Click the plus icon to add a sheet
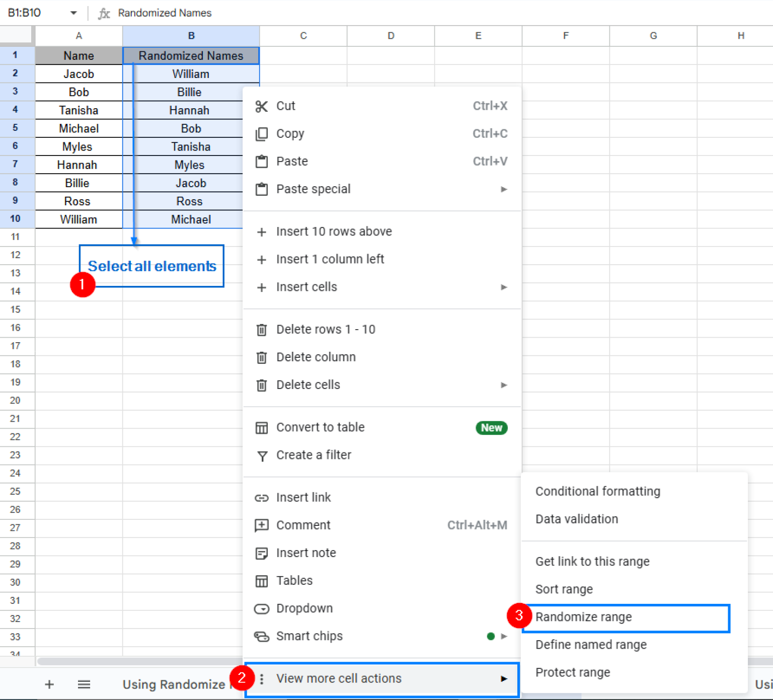This screenshot has height=700, width=773. [x=49, y=684]
